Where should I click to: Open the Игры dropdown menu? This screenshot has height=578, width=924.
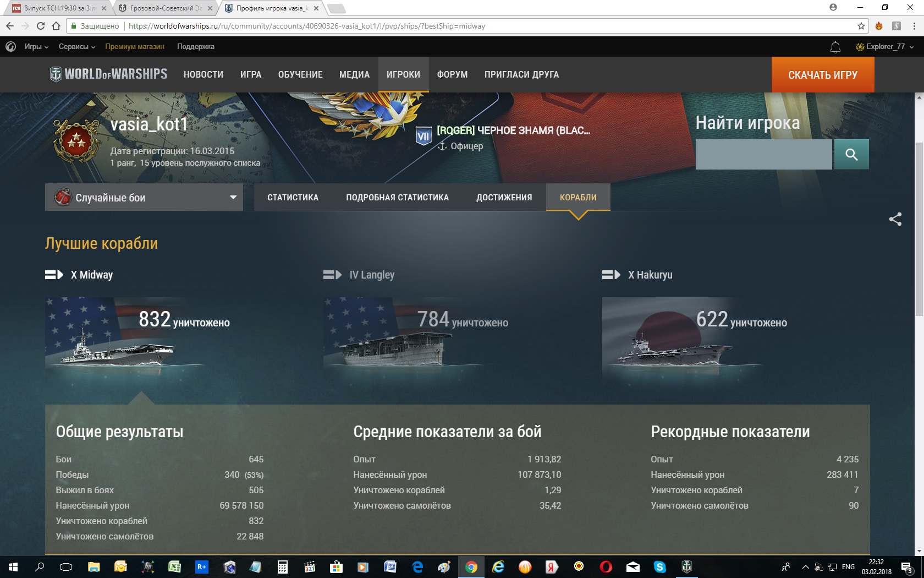(36, 47)
